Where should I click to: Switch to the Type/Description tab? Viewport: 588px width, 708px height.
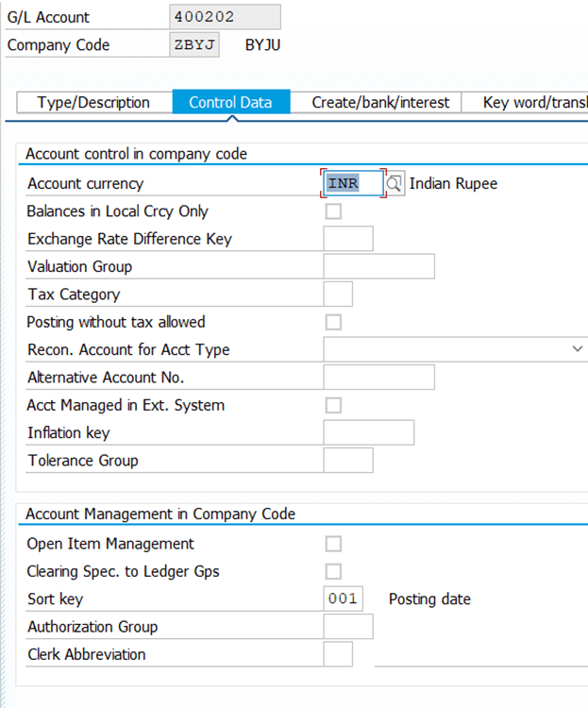(x=93, y=103)
